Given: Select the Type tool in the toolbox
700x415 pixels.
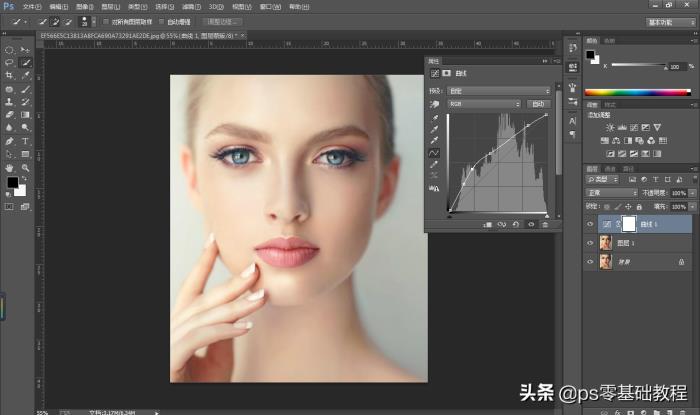Looking at the screenshot, I should pyautogui.click(x=25, y=141).
